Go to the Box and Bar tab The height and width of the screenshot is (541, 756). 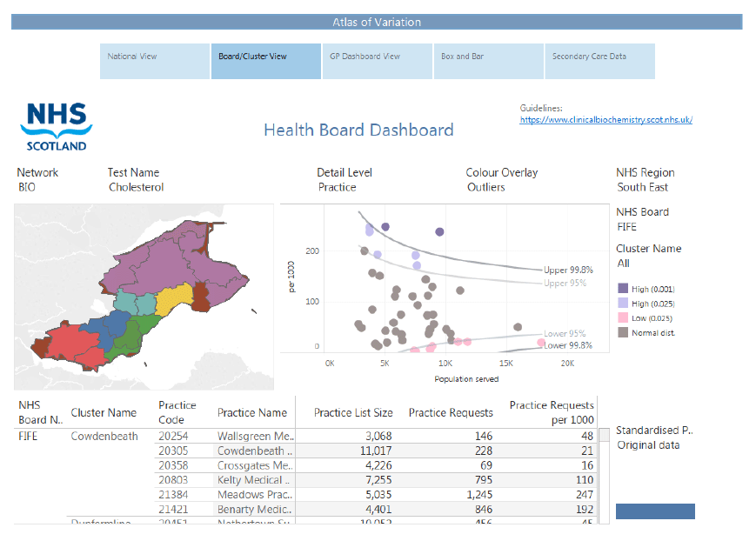(489, 61)
